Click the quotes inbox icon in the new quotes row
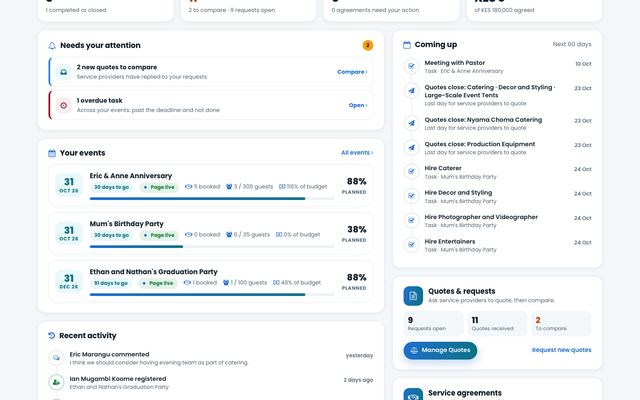This screenshot has height=400, width=640. coord(64,72)
